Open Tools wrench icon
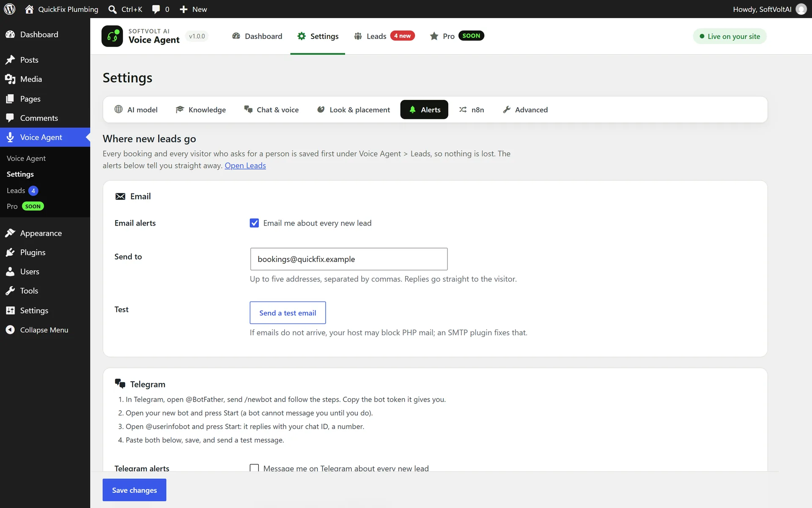This screenshot has height=508, width=812. (x=10, y=291)
